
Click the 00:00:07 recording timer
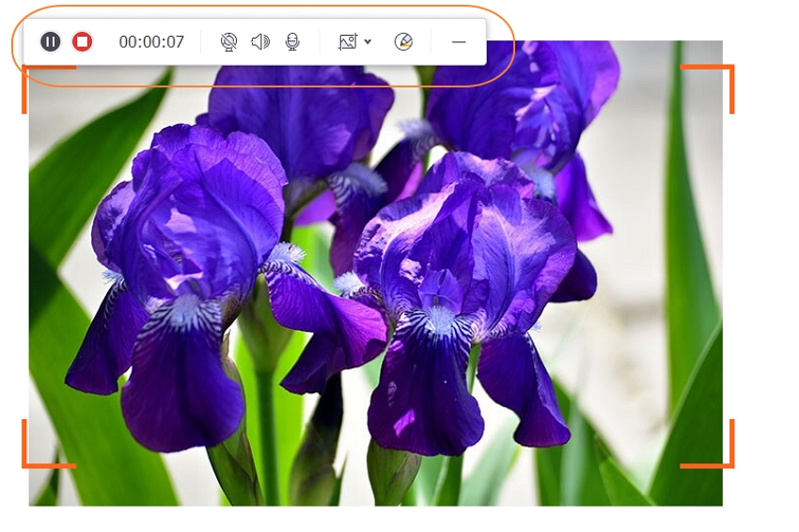(151, 41)
